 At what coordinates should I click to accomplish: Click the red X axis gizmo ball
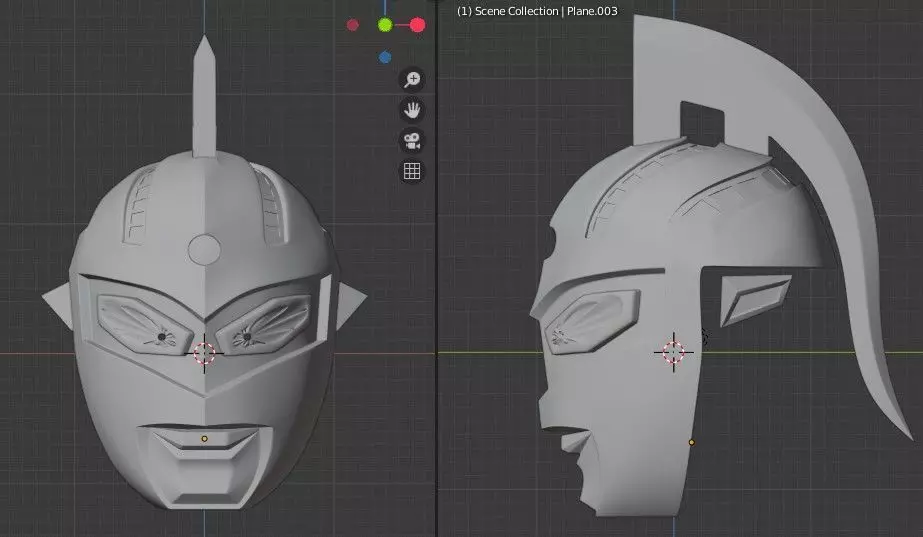click(417, 25)
